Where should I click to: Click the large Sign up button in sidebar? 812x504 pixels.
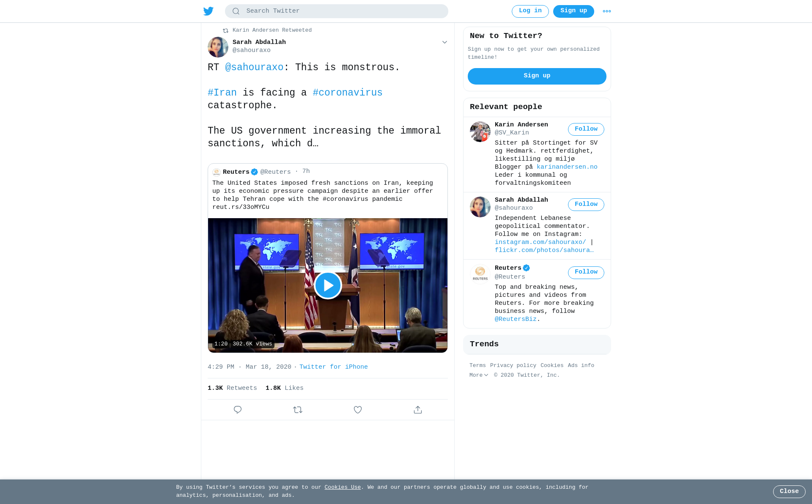[x=537, y=76]
